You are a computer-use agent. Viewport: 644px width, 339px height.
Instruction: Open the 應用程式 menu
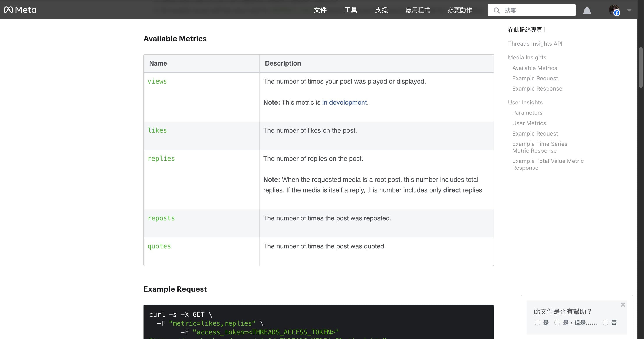[x=418, y=10]
